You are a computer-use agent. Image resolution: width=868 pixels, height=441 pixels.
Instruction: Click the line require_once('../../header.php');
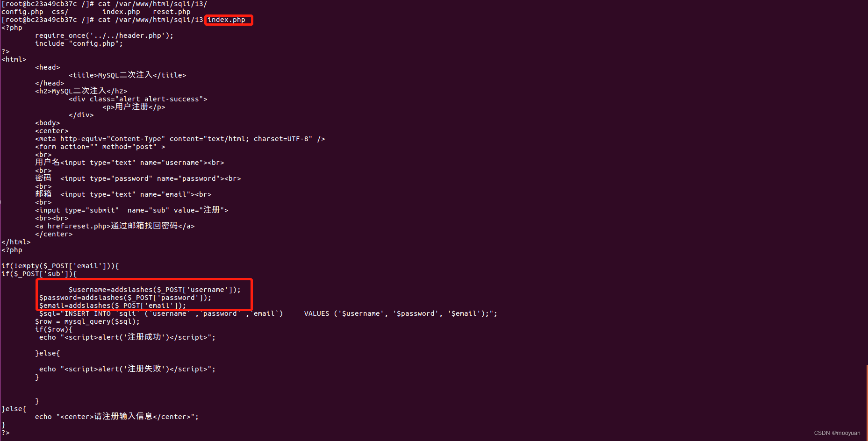point(104,36)
